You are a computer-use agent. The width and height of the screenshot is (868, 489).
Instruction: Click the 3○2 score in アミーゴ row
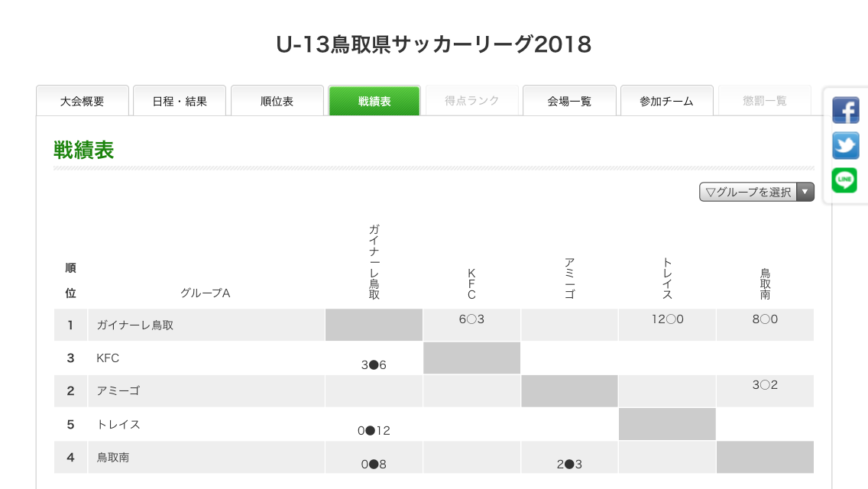[x=765, y=385]
